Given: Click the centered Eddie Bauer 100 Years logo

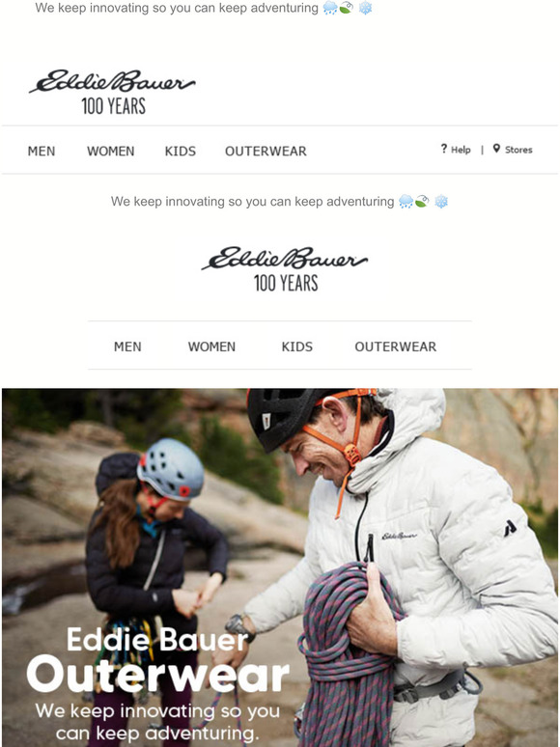Looking at the screenshot, I should pyautogui.click(x=285, y=268).
